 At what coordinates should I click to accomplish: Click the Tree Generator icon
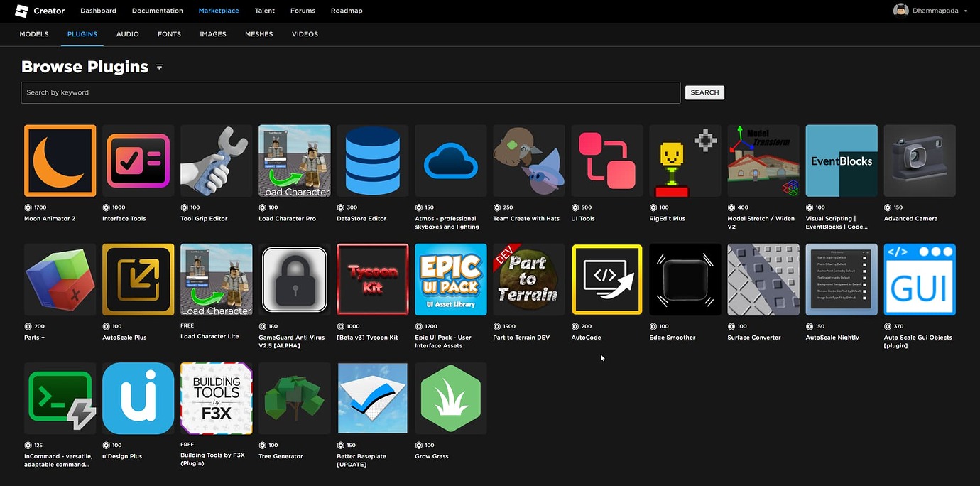coord(295,398)
